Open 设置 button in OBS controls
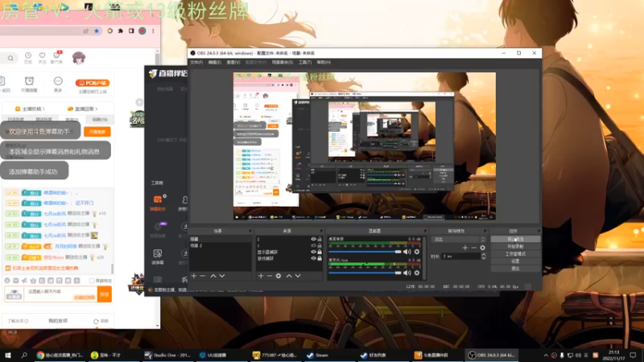Image resolution: width=644 pixels, height=362 pixels. (515, 261)
